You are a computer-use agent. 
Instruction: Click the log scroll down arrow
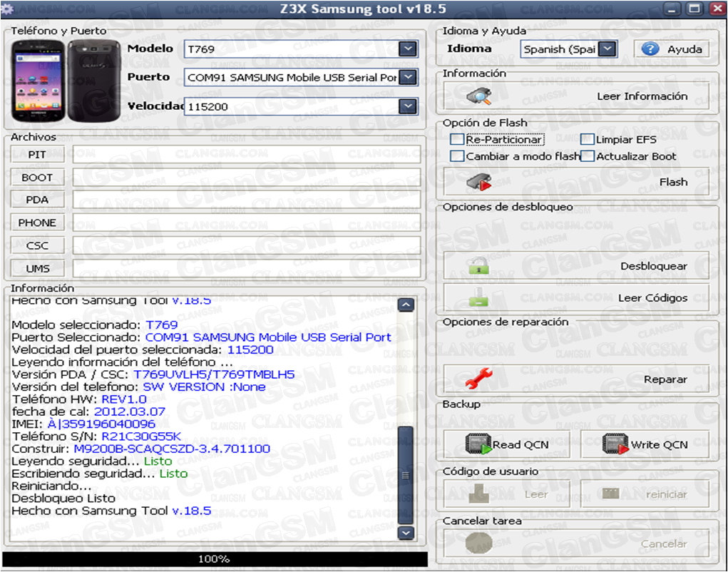(406, 533)
